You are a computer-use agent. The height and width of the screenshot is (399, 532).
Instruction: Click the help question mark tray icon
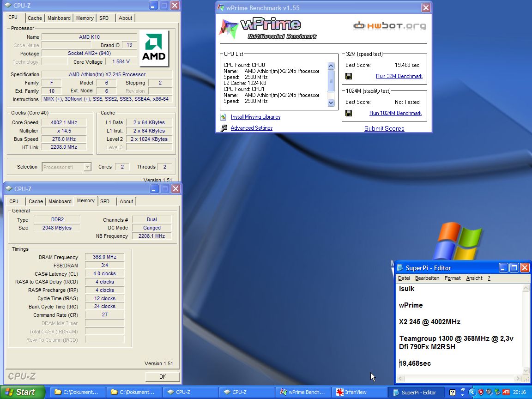452,392
